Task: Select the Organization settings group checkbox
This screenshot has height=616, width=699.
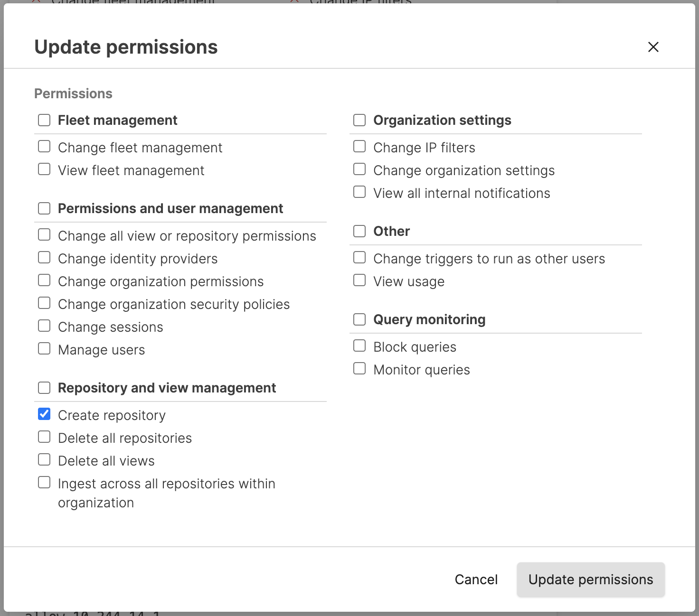Action: point(359,120)
